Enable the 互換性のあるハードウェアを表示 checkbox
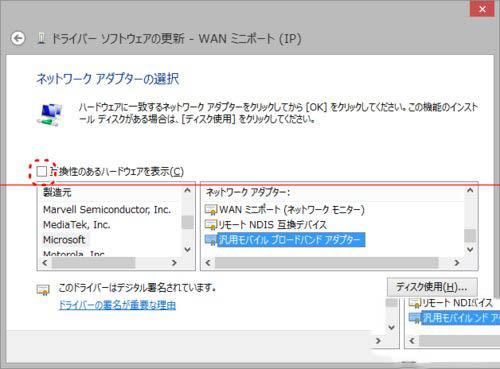 pyautogui.click(x=42, y=171)
